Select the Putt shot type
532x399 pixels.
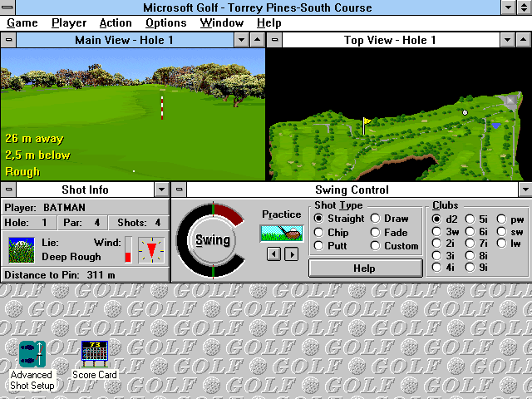[331, 246]
